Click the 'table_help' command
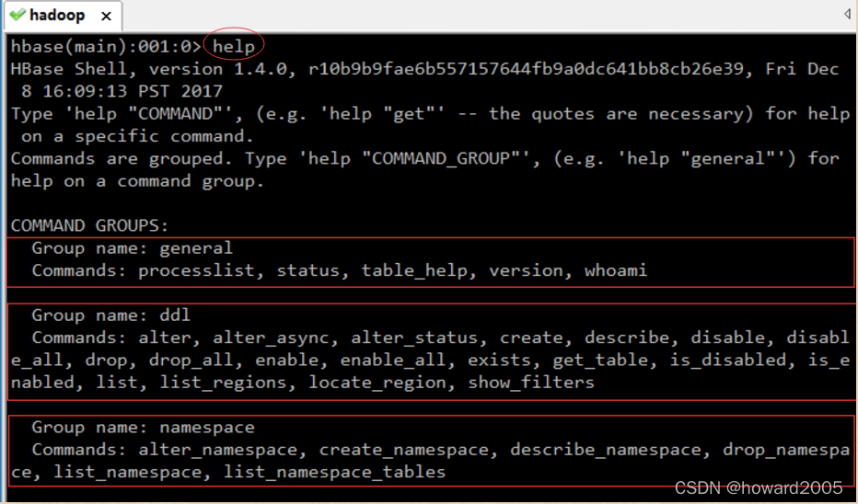The height and width of the screenshot is (504, 858). click(x=414, y=270)
